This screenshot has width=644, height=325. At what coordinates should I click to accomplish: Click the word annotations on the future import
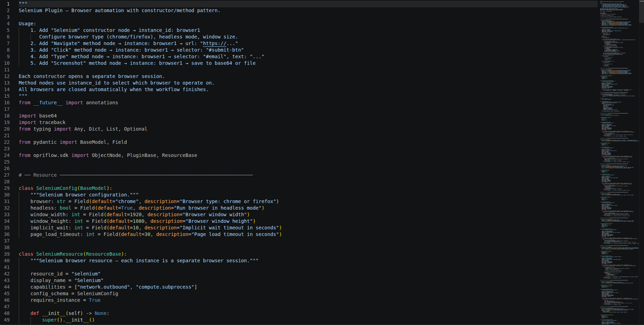tap(102, 103)
